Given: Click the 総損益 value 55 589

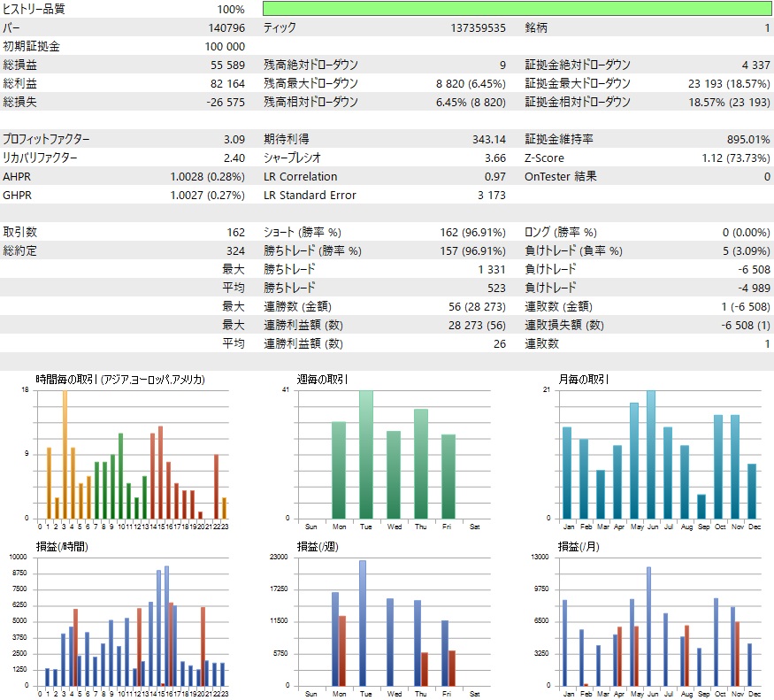Looking at the screenshot, I should coord(229,65).
